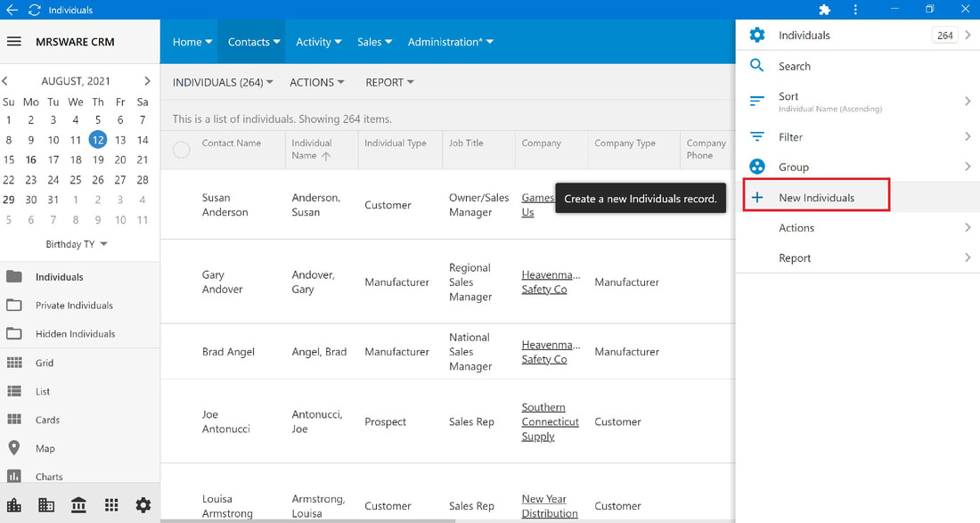This screenshot has width=980, height=523.
Task: Open the extensions puzzle icon
Action: pyautogui.click(x=824, y=10)
